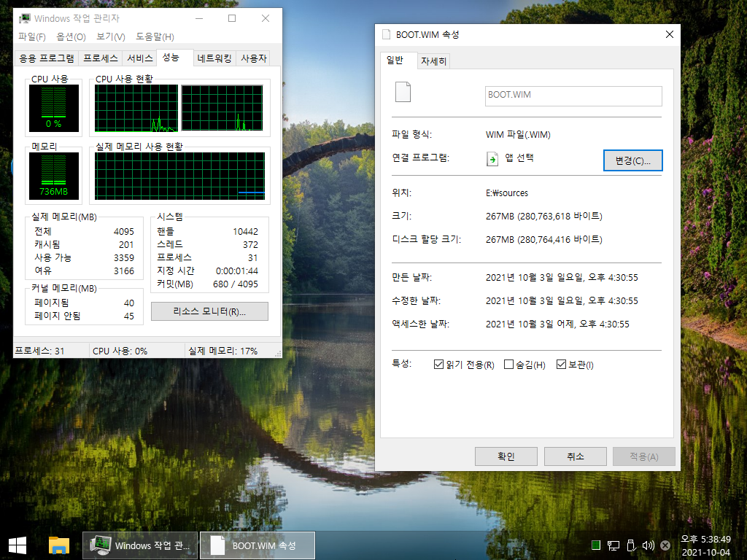This screenshot has height=560, width=747.
Task: Open the 보기(V) menu in Task Manager
Action: click(111, 36)
